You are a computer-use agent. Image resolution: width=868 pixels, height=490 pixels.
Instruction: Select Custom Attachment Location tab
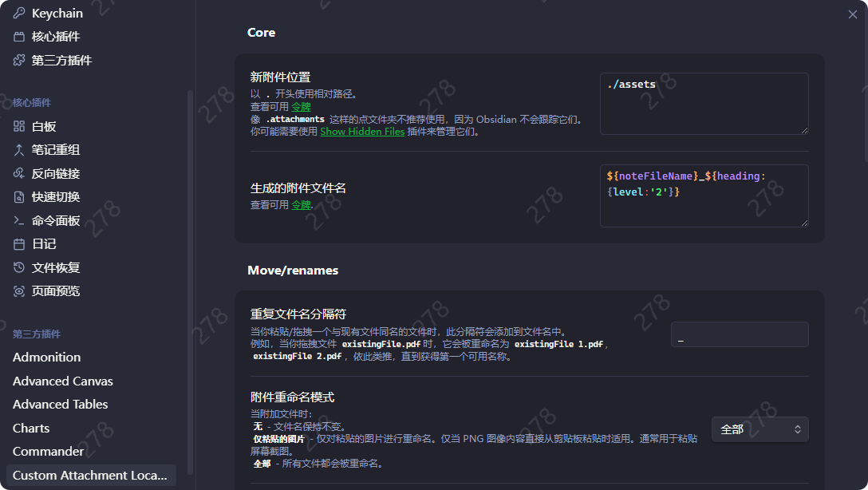click(89, 476)
